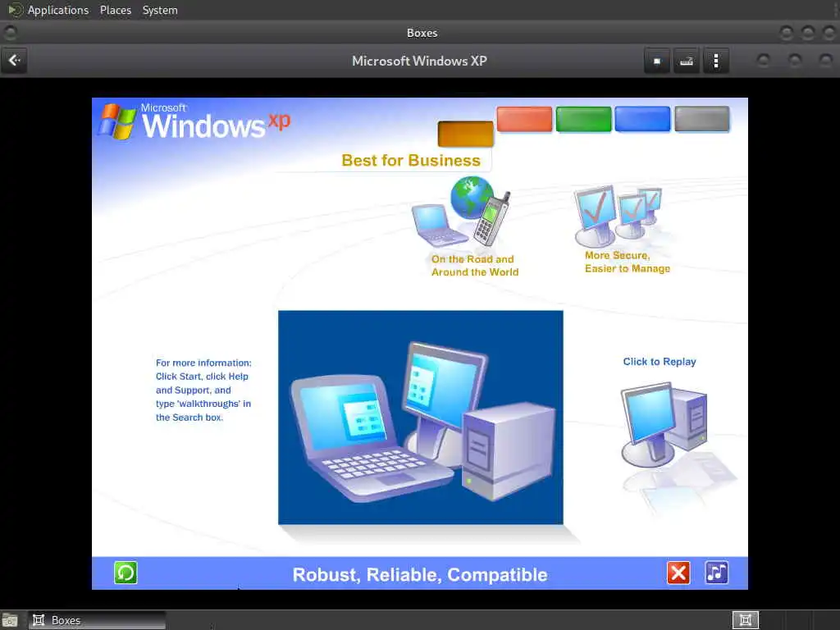Screen dimensions: 840x630
Task: Open the Places menu
Action: 115,10
